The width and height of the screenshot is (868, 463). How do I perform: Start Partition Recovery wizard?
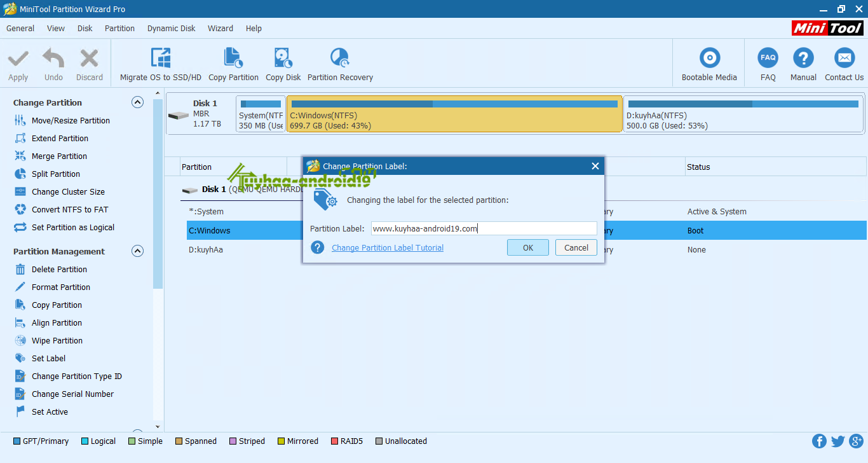click(340, 64)
